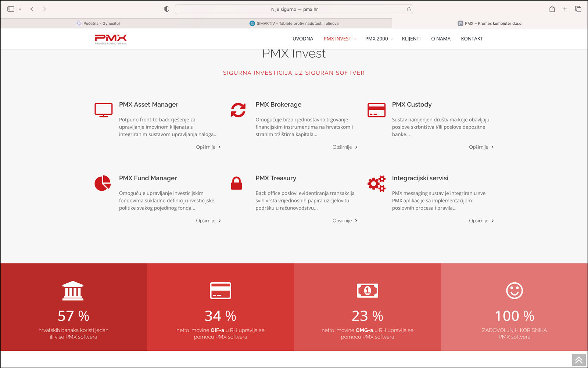
Task: Open the KONTAKT page
Action: click(x=472, y=39)
